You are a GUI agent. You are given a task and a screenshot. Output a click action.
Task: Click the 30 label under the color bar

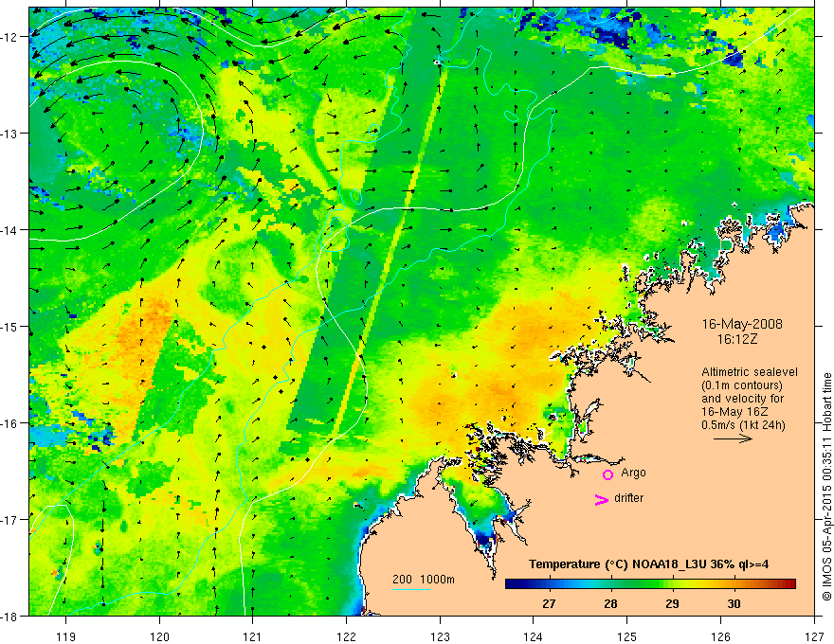coord(734,603)
